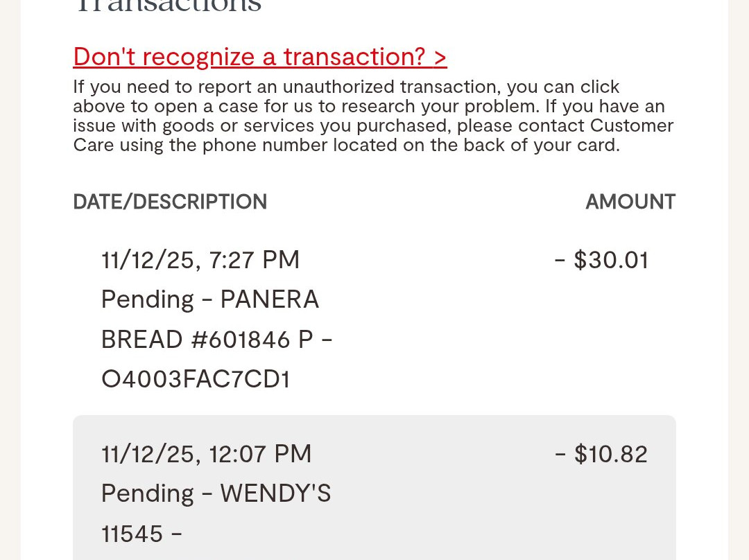Viewport: 749px width, 560px height.
Task: Click the chevron after "Don't recognize a transaction?"
Action: tap(440, 57)
